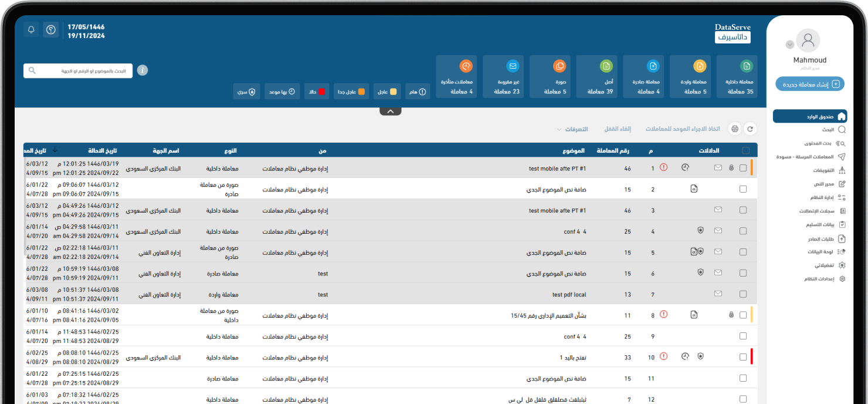Click the إلغاء القفل button
This screenshot has height=404, width=868.
(x=617, y=129)
